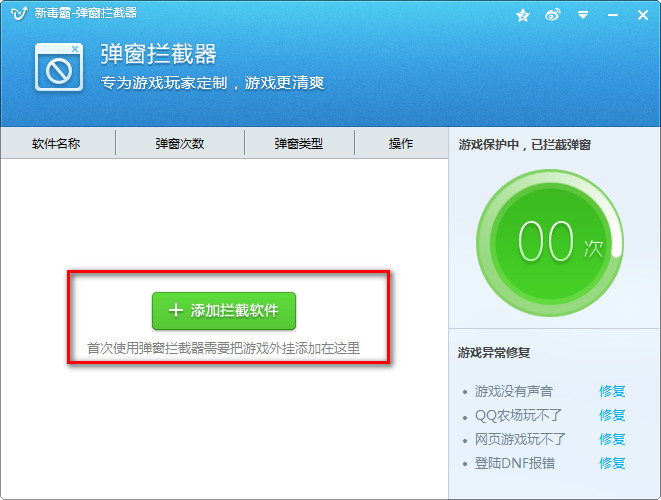Click the 登陆DNF报错 text

coord(515,463)
